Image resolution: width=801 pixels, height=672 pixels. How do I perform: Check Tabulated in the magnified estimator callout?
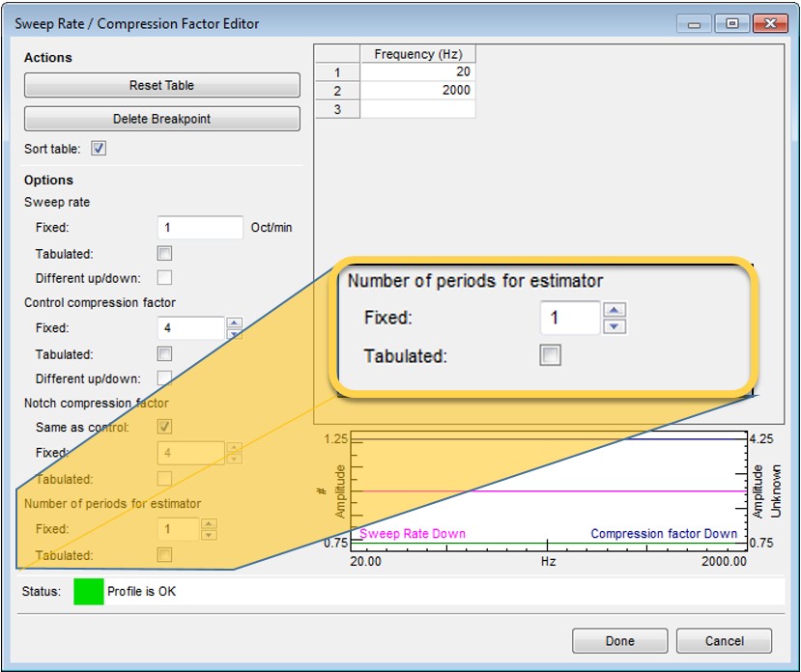(x=550, y=356)
